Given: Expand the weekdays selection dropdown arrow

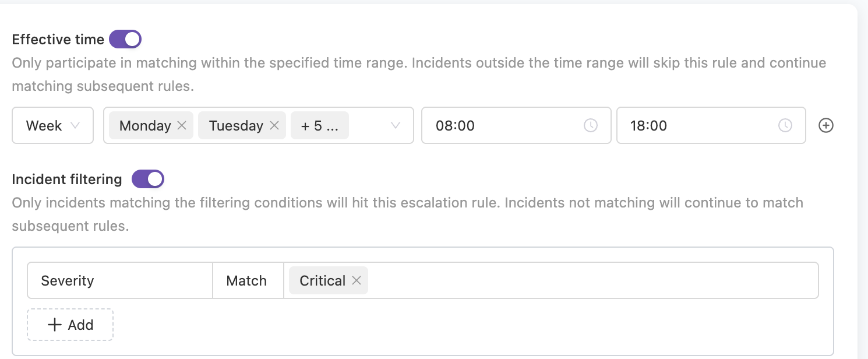Looking at the screenshot, I should [396, 125].
